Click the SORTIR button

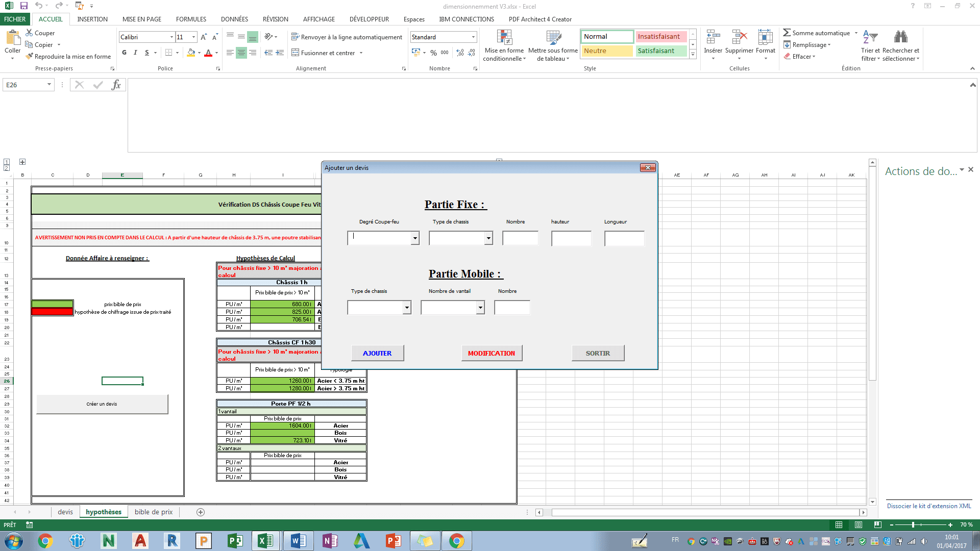[x=598, y=353]
